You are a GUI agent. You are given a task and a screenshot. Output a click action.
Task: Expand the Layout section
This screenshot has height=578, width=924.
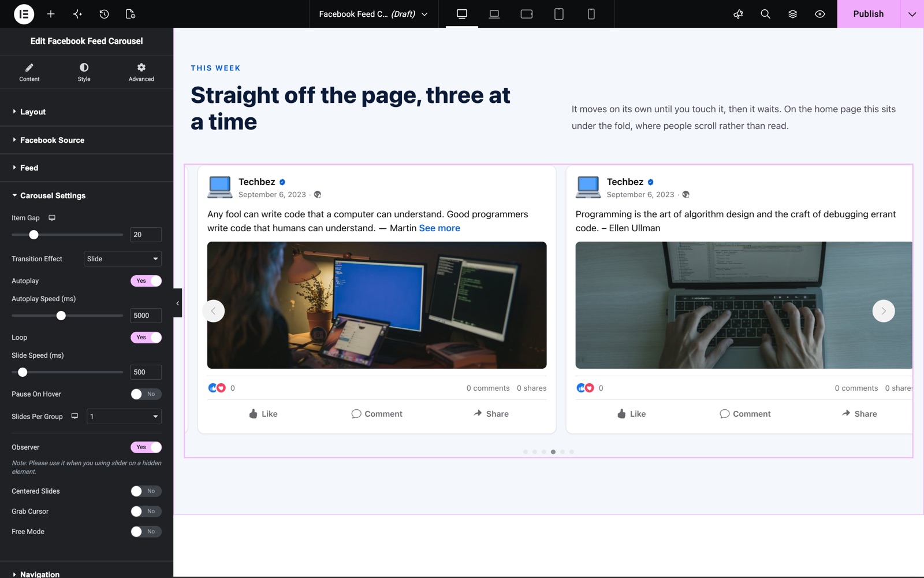point(87,112)
